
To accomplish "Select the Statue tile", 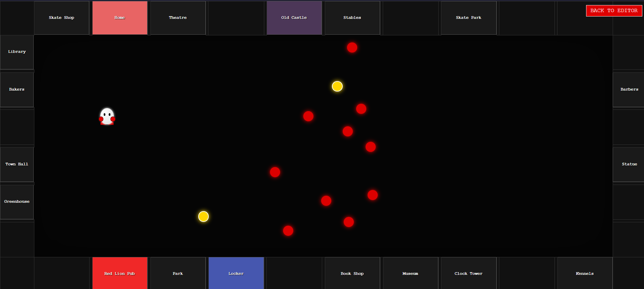I will pyautogui.click(x=629, y=164).
